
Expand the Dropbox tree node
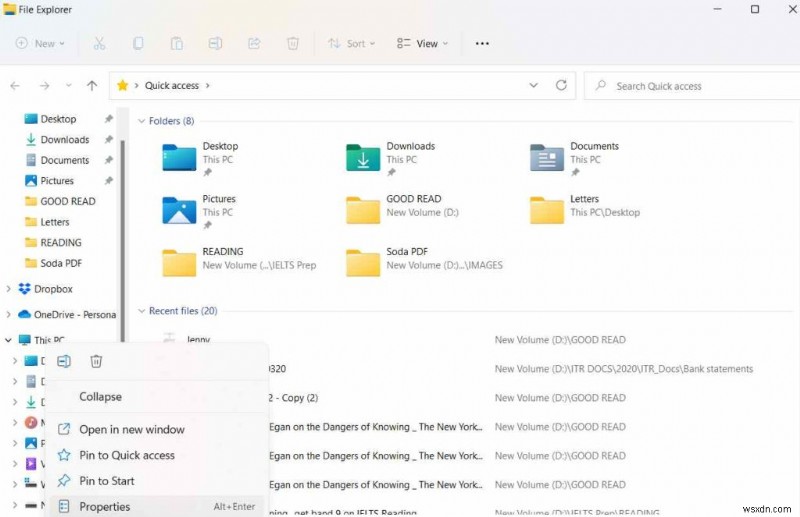8,289
